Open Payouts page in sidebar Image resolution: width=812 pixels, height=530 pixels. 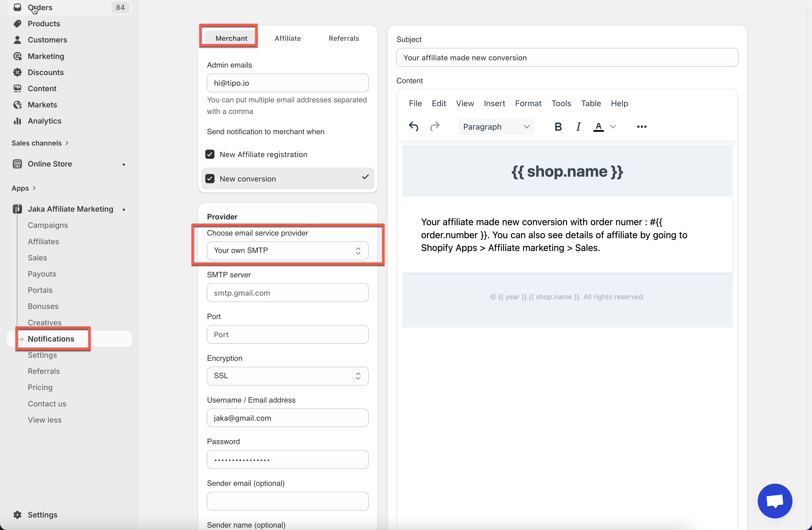point(42,274)
